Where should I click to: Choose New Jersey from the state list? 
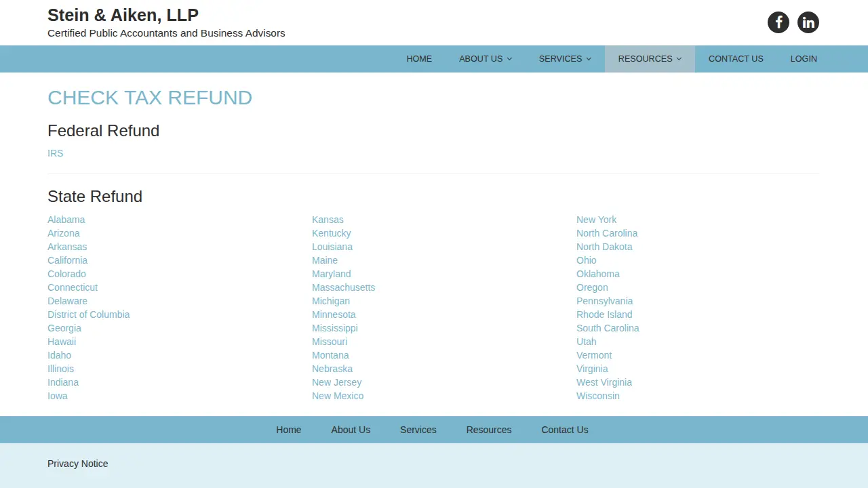tap(336, 382)
